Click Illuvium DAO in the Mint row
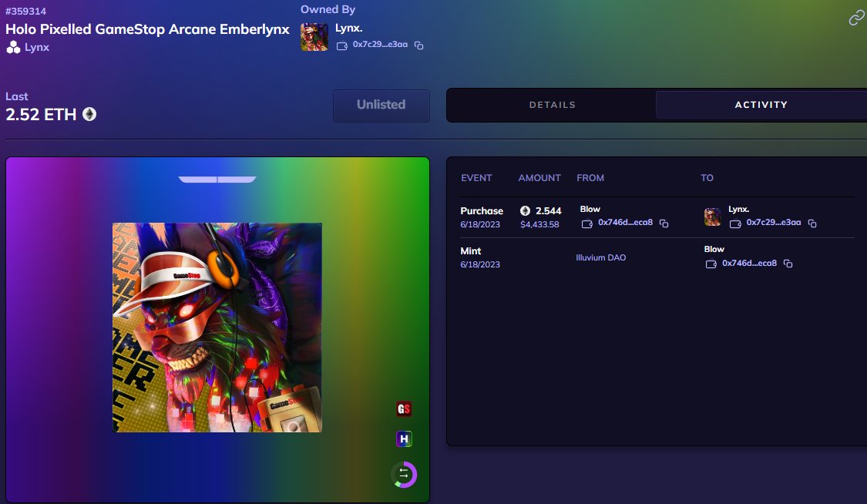The width and height of the screenshot is (867, 504). click(x=600, y=257)
